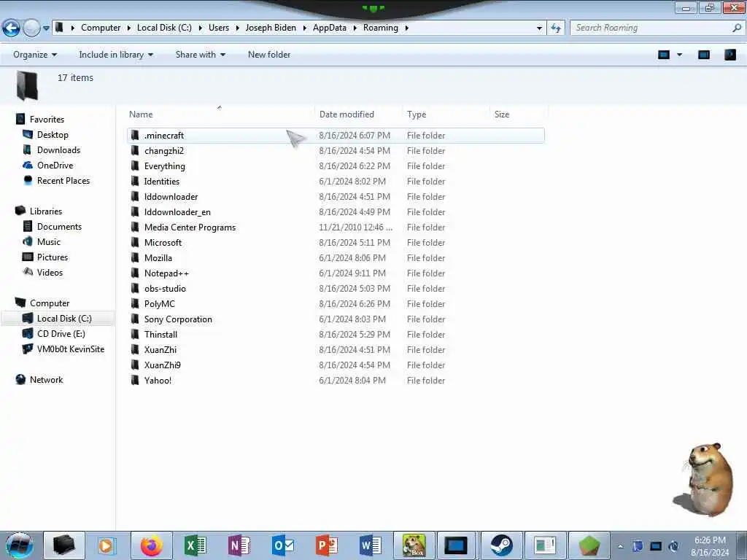Select the changzhi2 folder
Screen dimensions: 747x560
coord(164,151)
